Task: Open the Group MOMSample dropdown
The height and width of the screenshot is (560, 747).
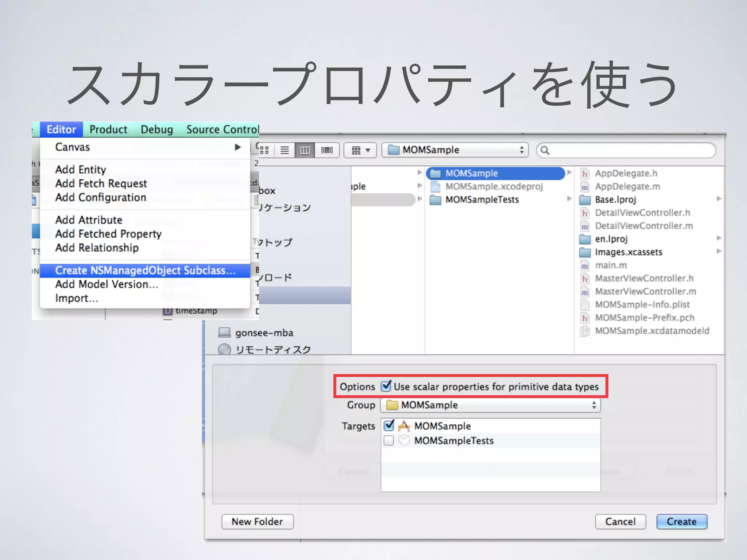Action: click(490, 405)
